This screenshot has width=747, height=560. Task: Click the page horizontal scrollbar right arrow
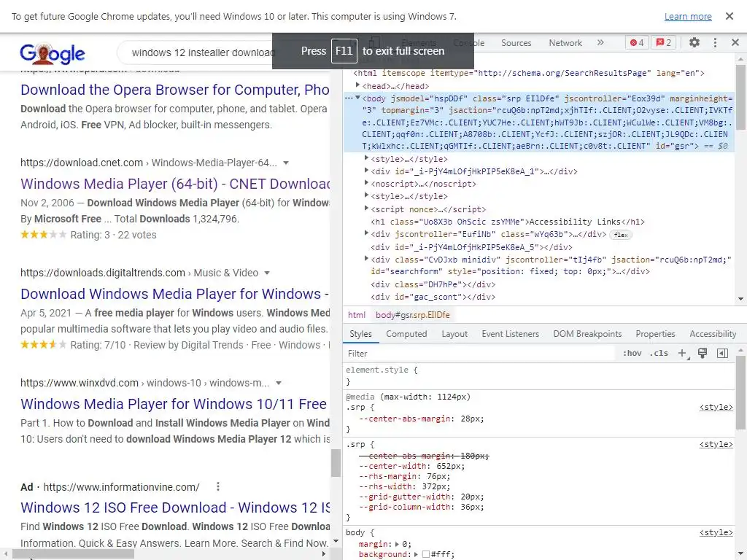324,554
